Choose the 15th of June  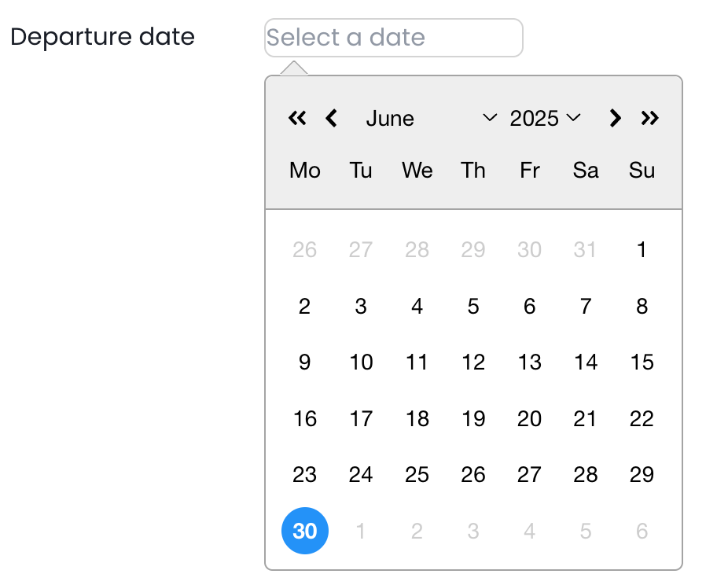[x=642, y=362]
